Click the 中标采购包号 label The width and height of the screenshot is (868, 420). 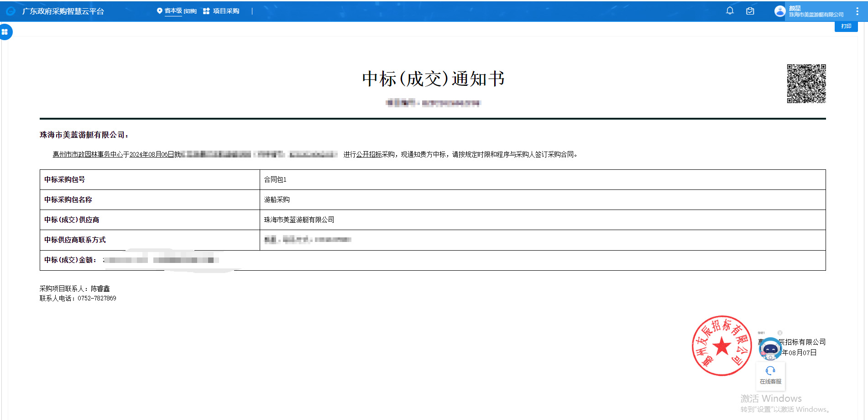[x=64, y=179]
